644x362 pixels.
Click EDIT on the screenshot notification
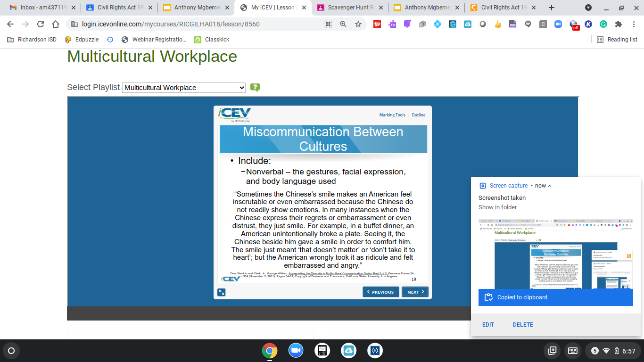[488, 325]
